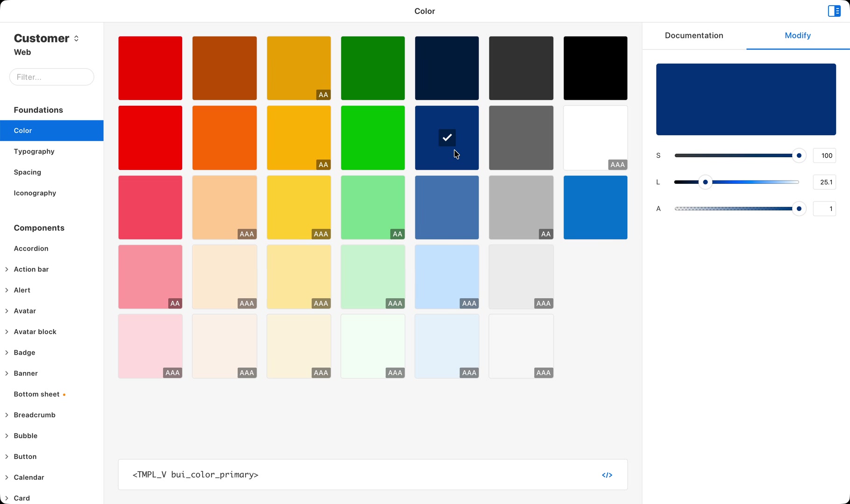This screenshot has width=850, height=504.
Task: Expand the Avatar block chevron
Action: pos(7,332)
